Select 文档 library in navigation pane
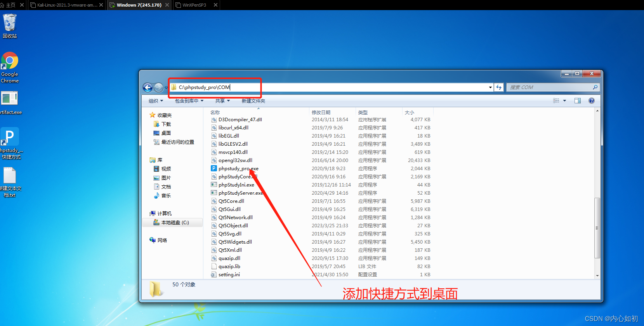Viewport: 644px width, 326px height. (x=166, y=187)
